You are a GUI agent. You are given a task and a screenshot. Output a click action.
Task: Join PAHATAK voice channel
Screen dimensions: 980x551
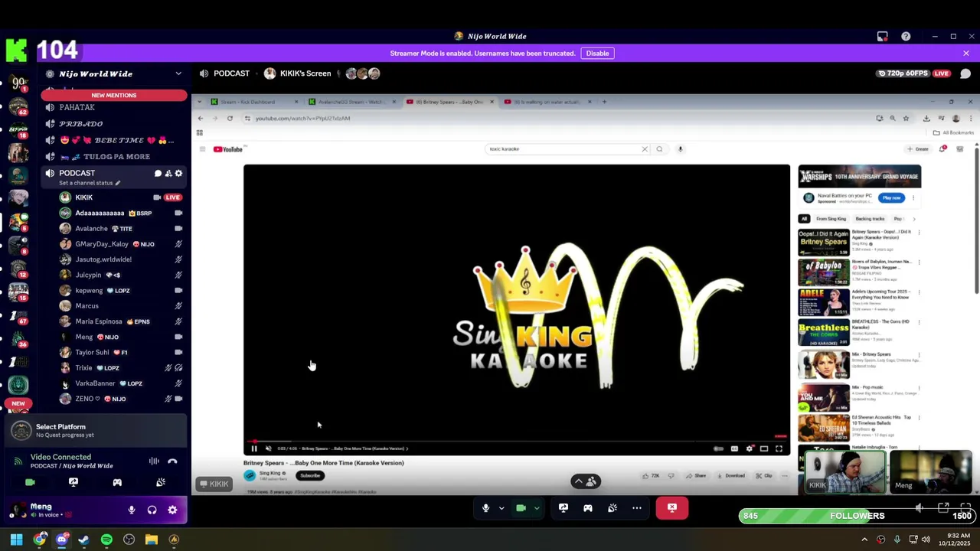(x=115, y=107)
